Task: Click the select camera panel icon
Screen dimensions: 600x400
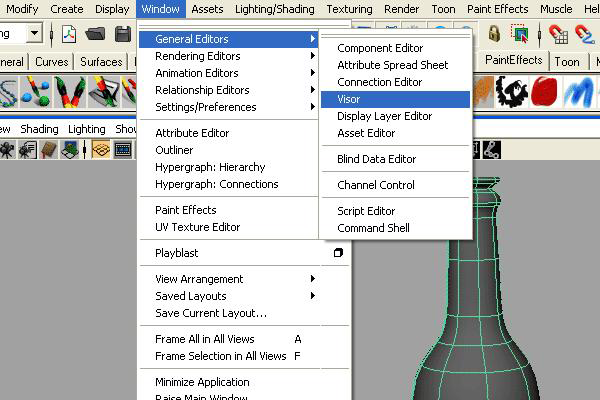Action: click(x=7, y=150)
